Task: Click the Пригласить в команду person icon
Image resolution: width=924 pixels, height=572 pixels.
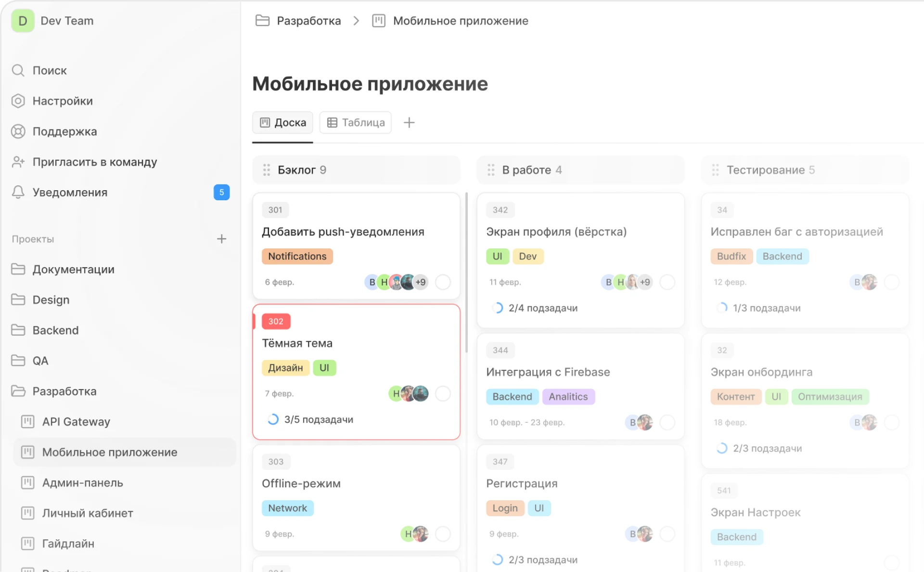Action: (x=18, y=162)
